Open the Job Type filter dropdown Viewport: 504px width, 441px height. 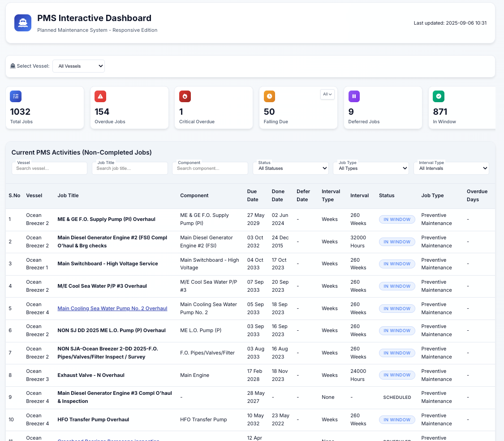(371, 168)
